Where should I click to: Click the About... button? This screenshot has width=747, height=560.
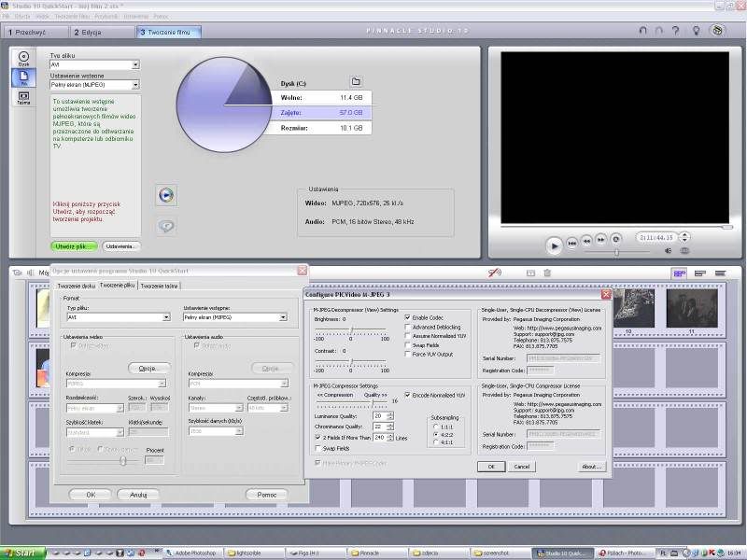(x=592, y=467)
